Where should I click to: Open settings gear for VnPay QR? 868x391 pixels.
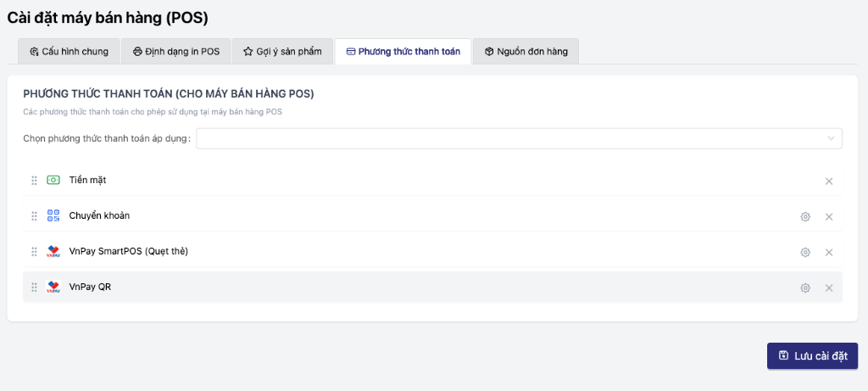point(805,288)
